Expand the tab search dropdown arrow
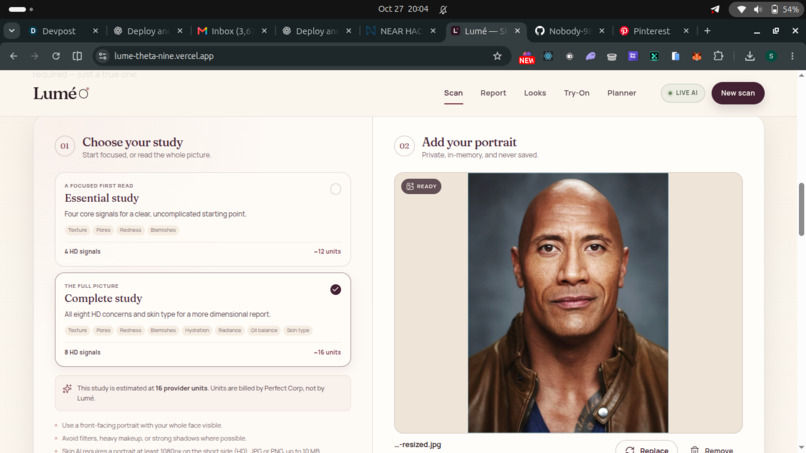Screen dimensions: 806x453 (11, 31)
